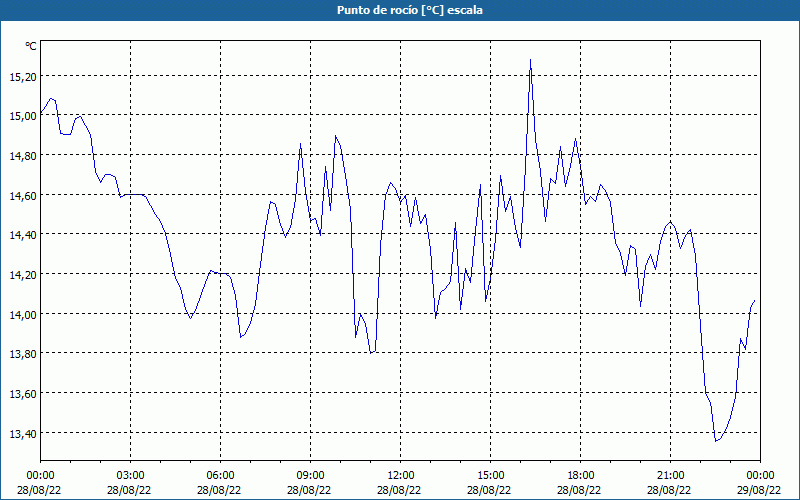800x500 pixels.
Task: Click the 13,40 y-axis value
Action: coord(23,434)
